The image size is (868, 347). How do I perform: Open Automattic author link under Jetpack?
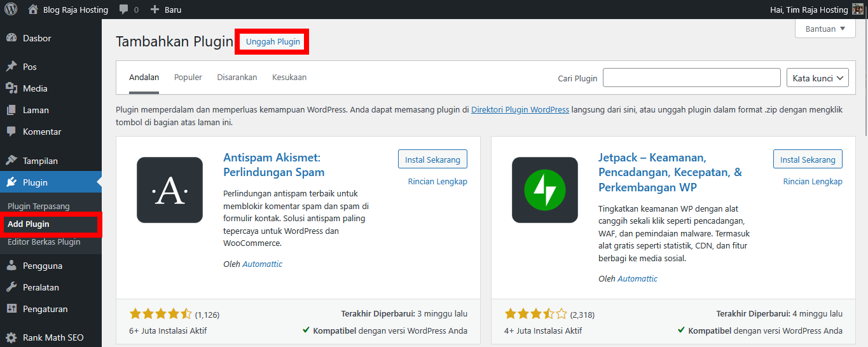coord(637,278)
